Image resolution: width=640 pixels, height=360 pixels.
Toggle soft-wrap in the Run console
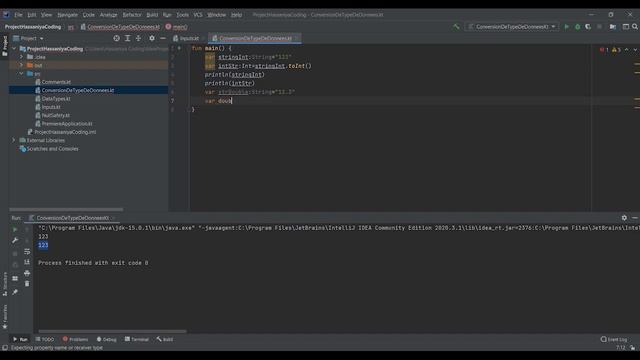click(27, 251)
